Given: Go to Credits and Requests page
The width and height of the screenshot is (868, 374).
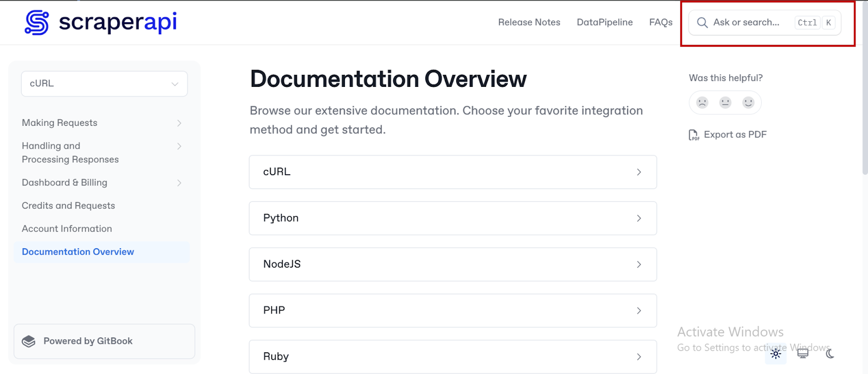Looking at the screenshot, I should click(x=68, y=206).
